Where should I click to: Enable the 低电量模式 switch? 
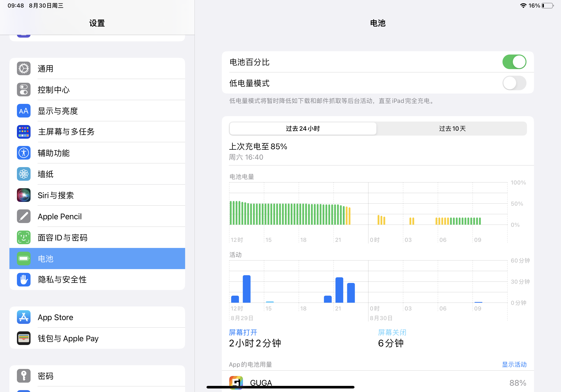[514, 83]
